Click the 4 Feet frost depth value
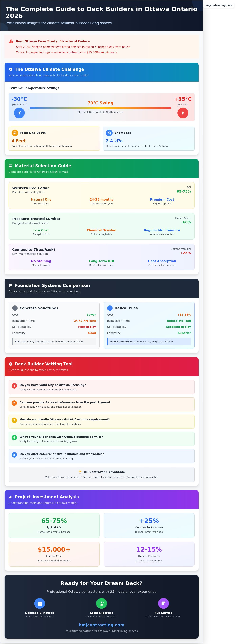This screenshot has width=237, height=644. pos(18,141)
